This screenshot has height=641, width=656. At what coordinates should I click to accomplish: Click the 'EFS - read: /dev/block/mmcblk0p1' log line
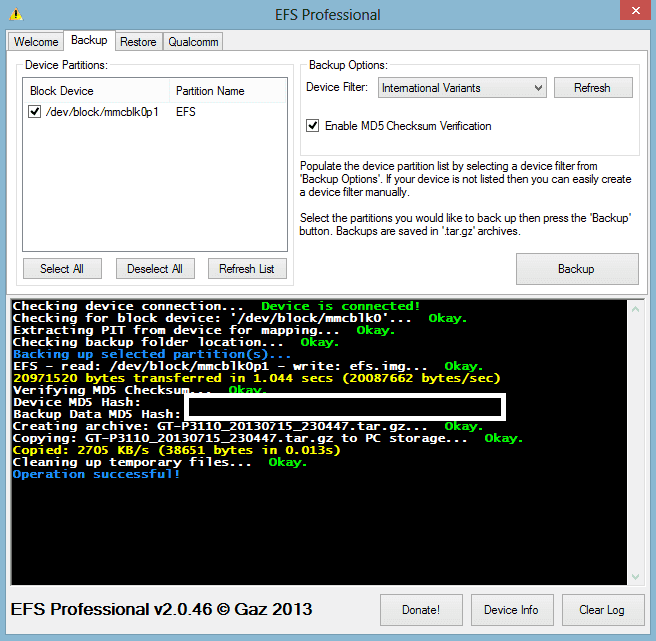[x=248, y=366]
